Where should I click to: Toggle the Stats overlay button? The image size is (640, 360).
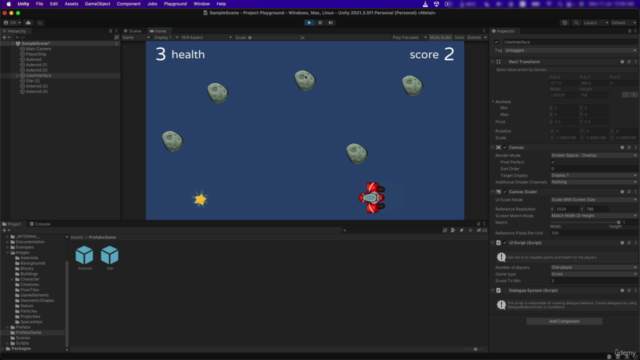459,38
